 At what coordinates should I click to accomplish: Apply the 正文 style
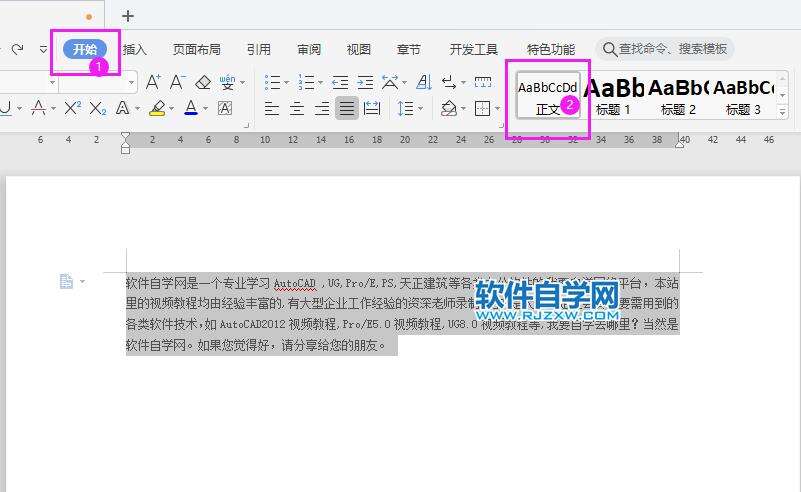548,95
